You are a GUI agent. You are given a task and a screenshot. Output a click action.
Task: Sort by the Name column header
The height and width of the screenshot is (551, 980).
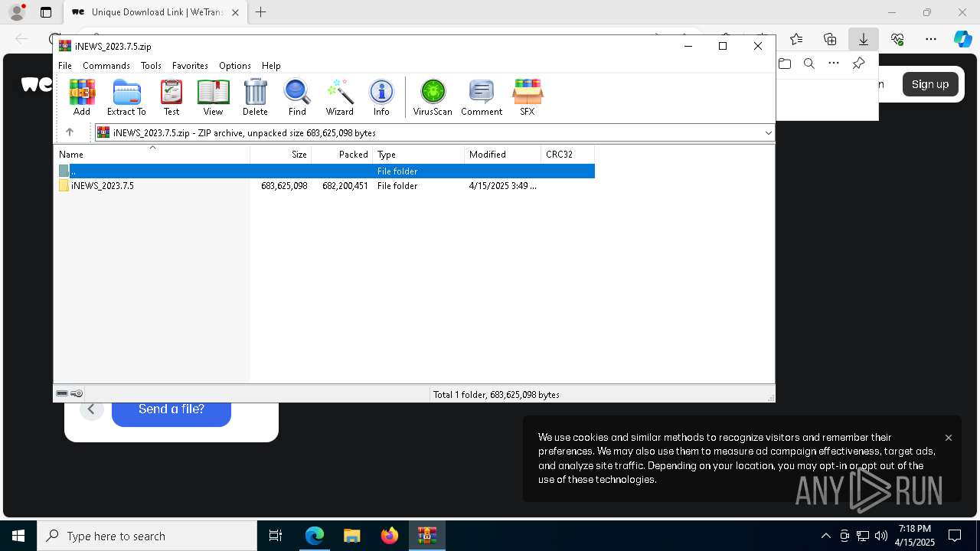click(x=152, y=154)
